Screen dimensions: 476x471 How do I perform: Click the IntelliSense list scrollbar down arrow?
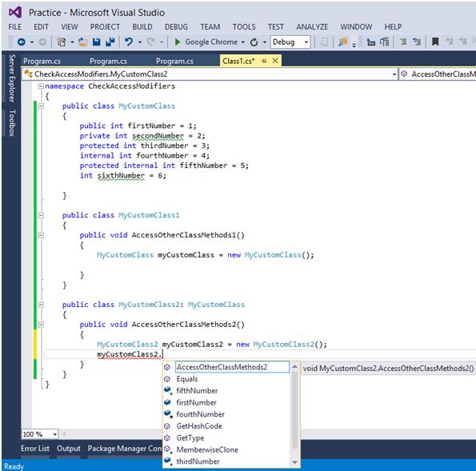coord(294,462)
